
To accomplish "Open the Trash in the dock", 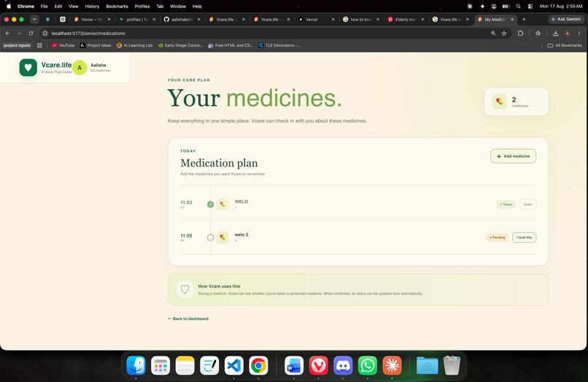I will click(x=452, y=365).
